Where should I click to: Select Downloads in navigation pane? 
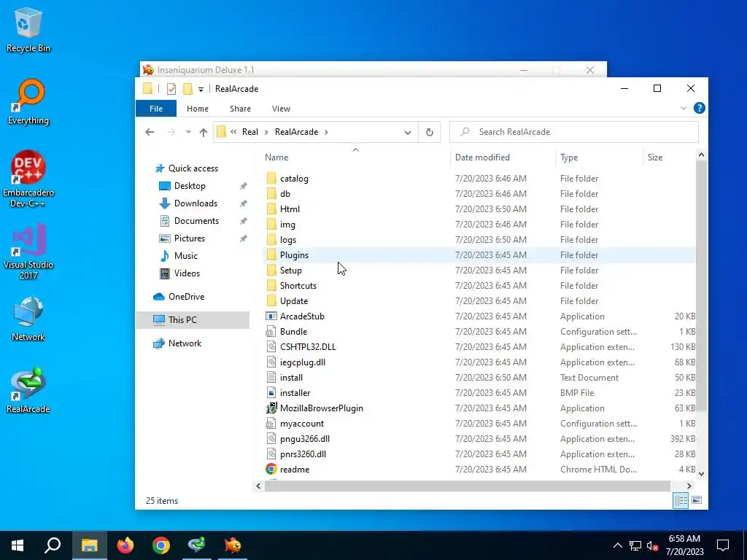(196, 203)
